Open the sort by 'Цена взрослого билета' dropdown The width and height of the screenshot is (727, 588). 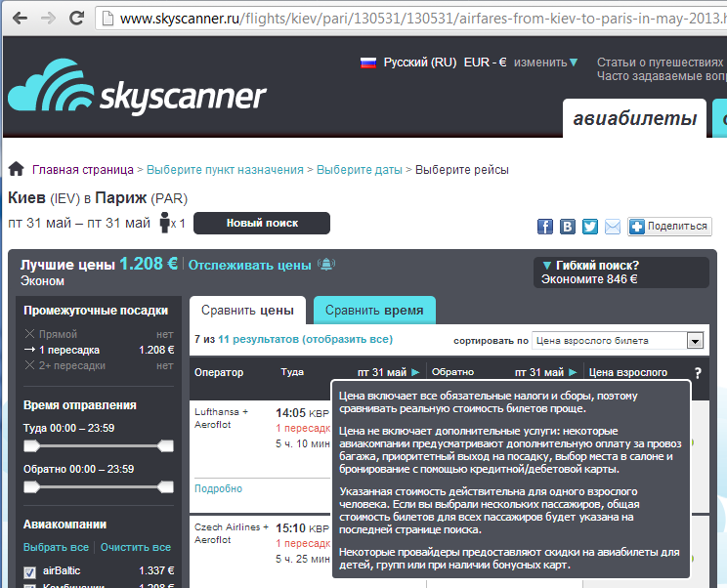695,341
